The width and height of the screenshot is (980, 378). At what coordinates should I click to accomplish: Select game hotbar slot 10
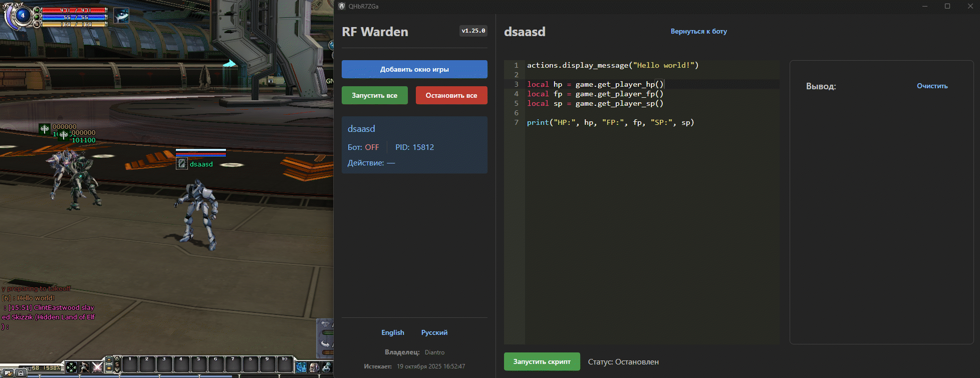point(285,364)
